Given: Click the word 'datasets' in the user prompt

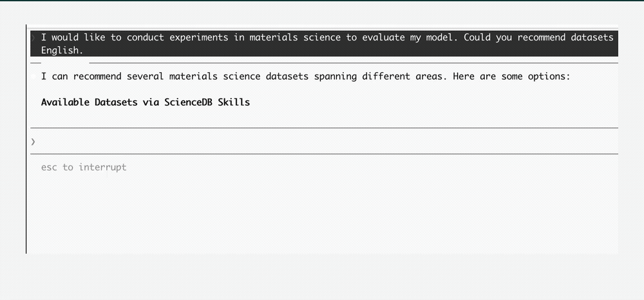Looking at the screenshot, I should (592, 37).
